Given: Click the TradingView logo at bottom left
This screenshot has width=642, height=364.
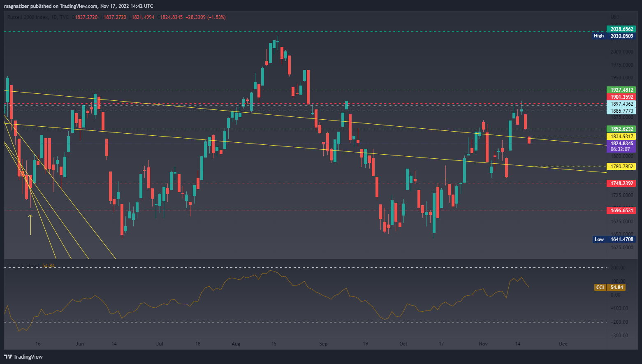Looking at the screenshot, I should click(x=23, y=357).
